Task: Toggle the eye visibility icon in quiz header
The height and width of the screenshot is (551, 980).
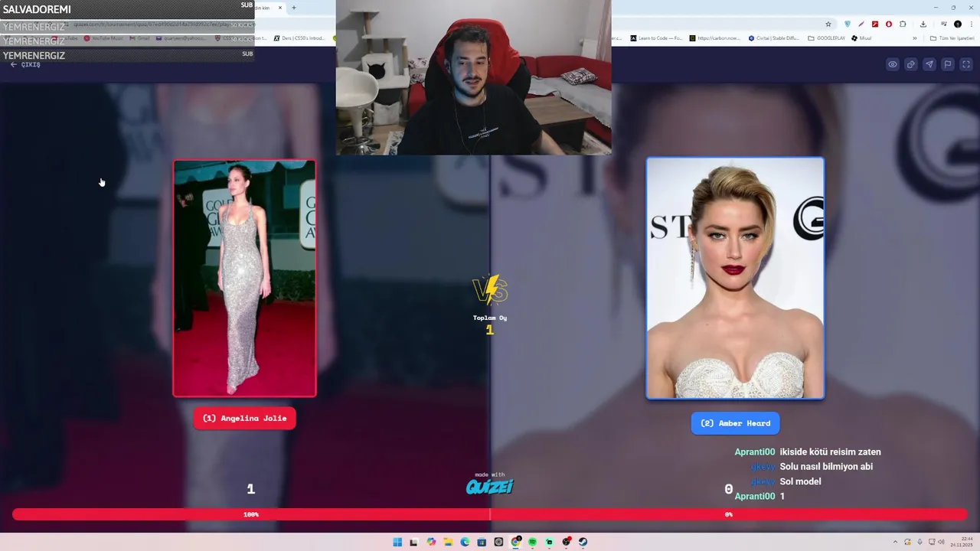Action: tap(893, 64)
